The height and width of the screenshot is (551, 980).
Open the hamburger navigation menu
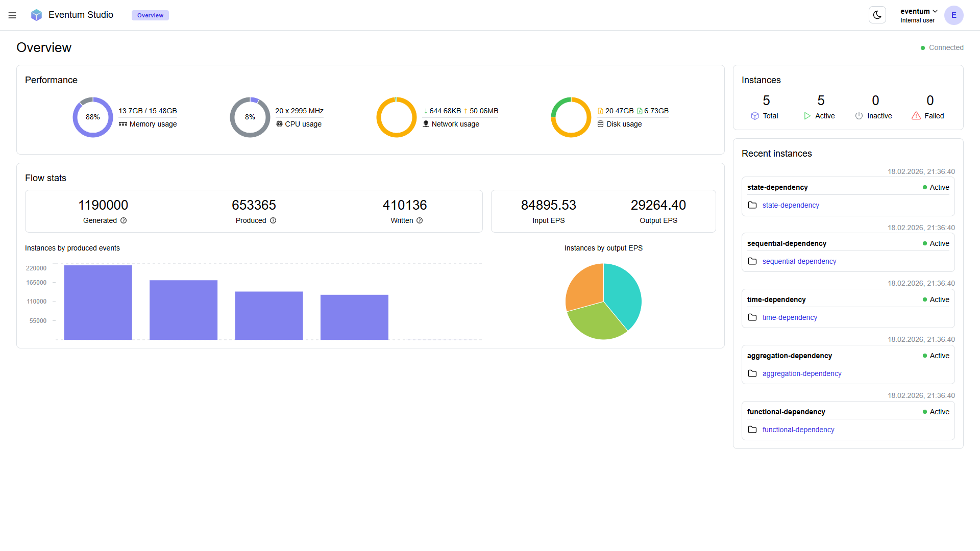(x=12, y=15)
